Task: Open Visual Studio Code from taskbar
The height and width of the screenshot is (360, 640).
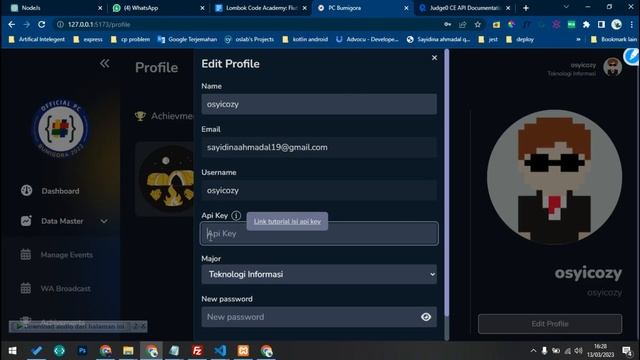Action: [220, 351]
